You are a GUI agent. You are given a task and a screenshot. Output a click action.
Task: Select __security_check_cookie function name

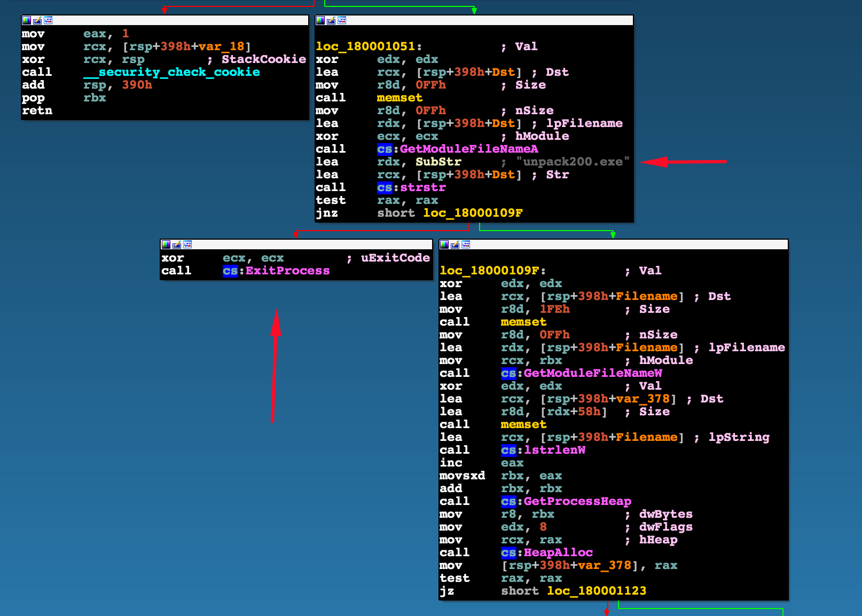pyautogui.click(x=172, y=72)
